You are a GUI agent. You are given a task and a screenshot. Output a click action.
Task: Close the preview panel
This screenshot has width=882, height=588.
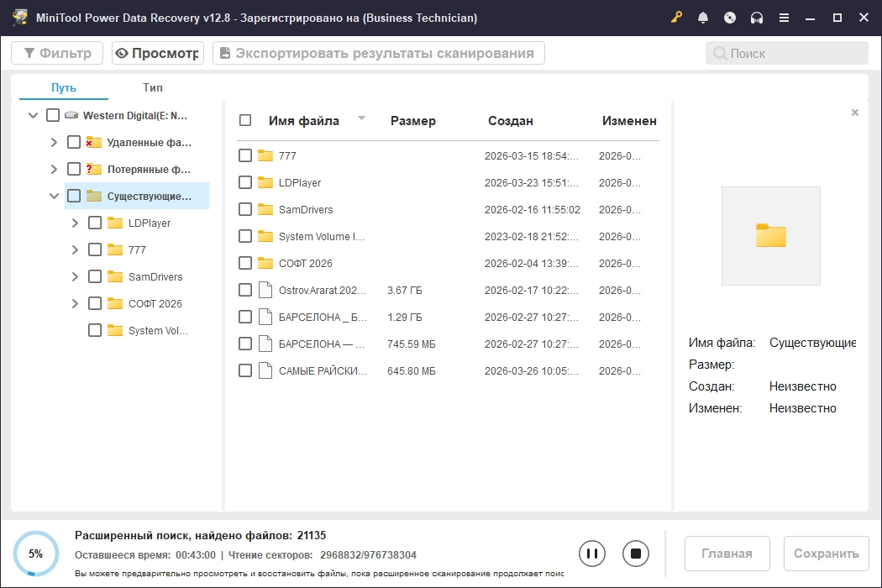[854, 113]
